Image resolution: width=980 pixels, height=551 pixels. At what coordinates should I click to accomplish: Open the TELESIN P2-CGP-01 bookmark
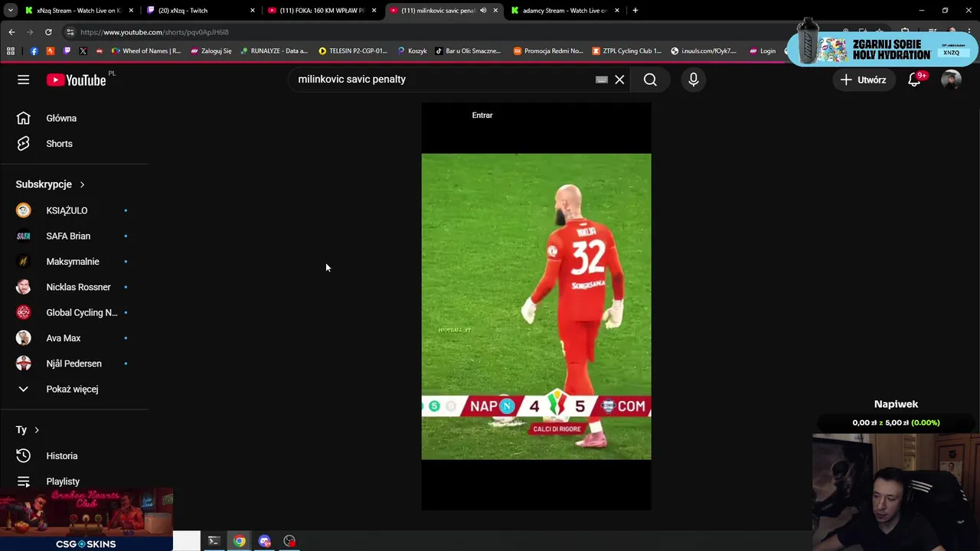[x=353, y=51]
